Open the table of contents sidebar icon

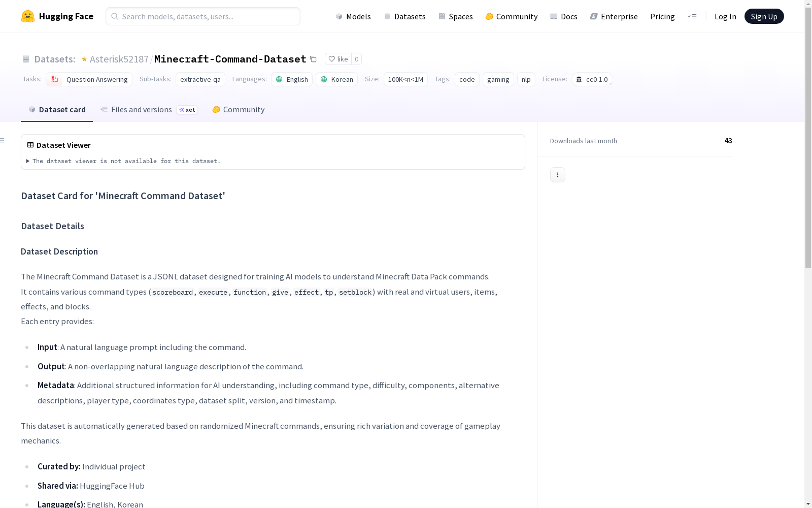pos(3,140)
